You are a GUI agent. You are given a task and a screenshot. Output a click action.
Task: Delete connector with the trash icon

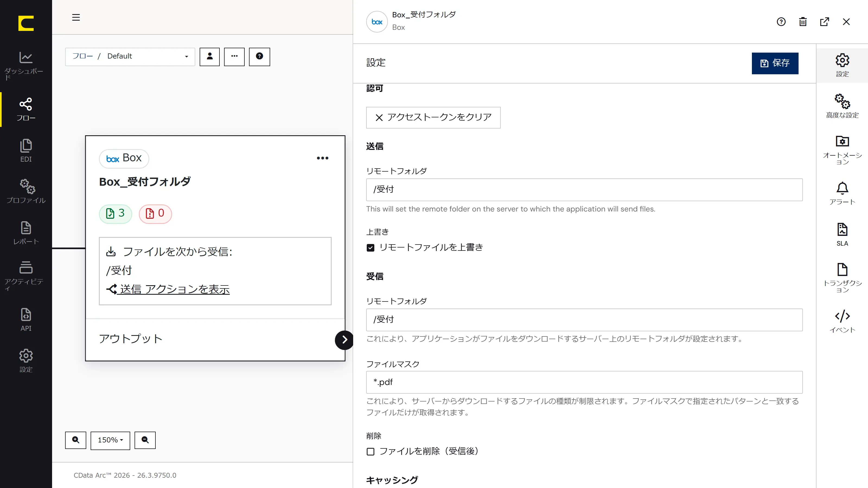803,22
